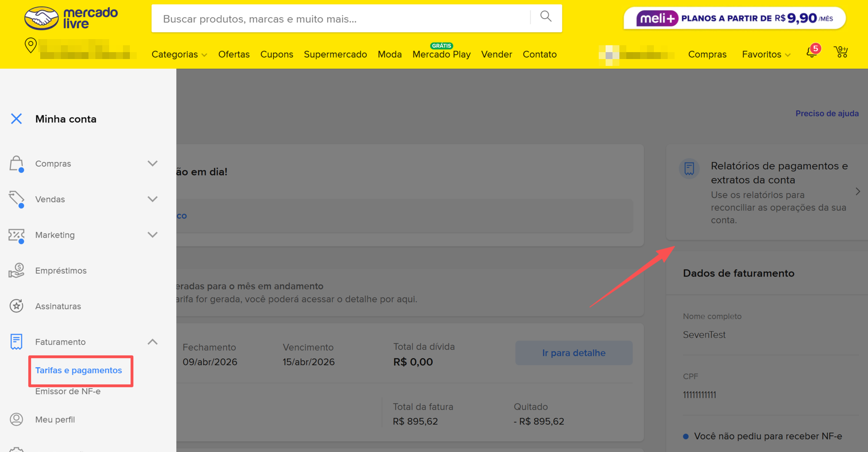Open Supermercado in the top navigation
Viewport: 868px width, 452px height.
335,54
